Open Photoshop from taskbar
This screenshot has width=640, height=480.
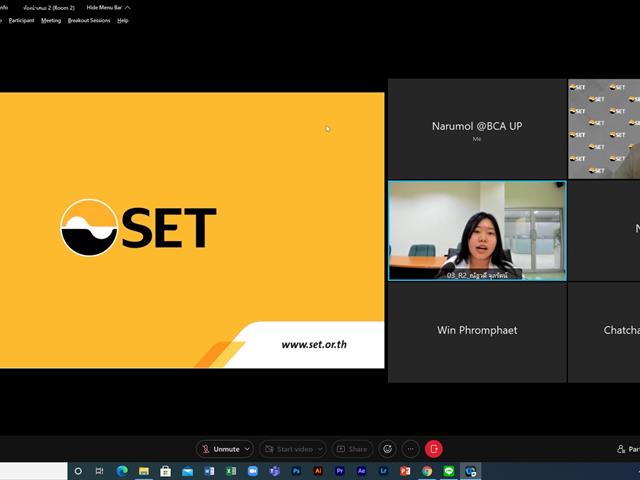pyautogui.click(x=296, y=471)
